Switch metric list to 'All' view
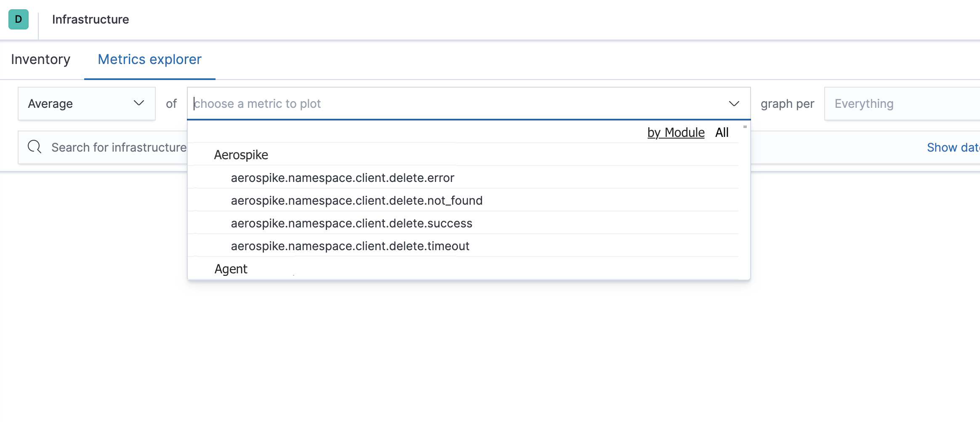The height and width of the screenshot is (422, 980). (722, 132)
